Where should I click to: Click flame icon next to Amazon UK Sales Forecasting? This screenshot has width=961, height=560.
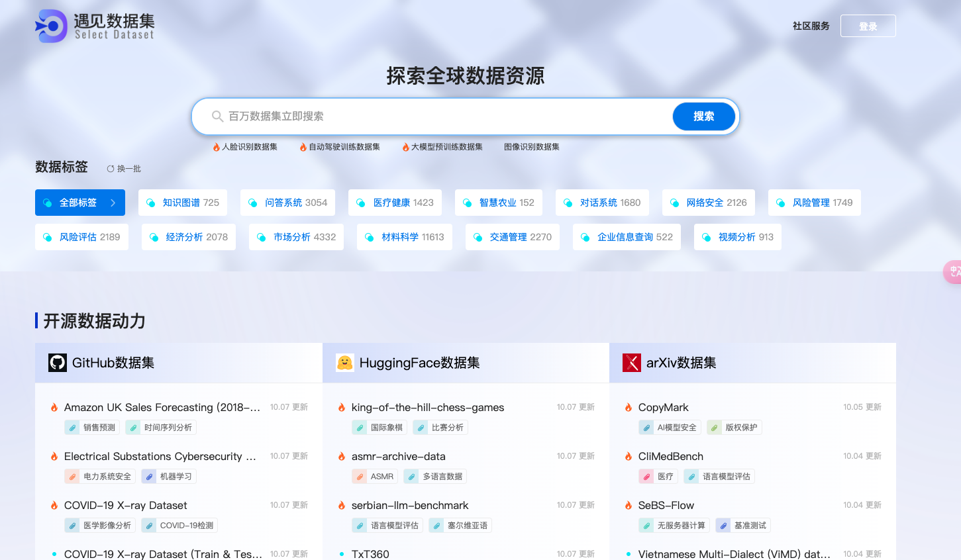pos(54,408)
